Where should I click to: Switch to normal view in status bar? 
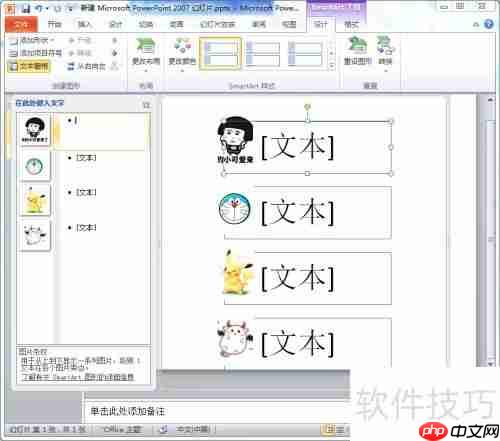[327, 430]
